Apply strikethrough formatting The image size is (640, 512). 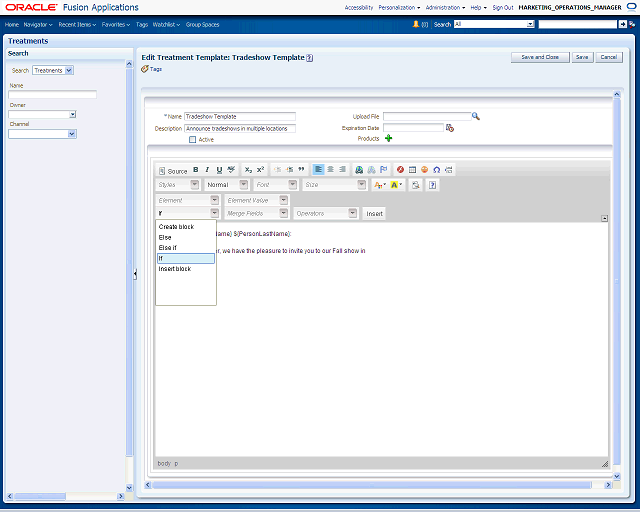pos(231,170)
